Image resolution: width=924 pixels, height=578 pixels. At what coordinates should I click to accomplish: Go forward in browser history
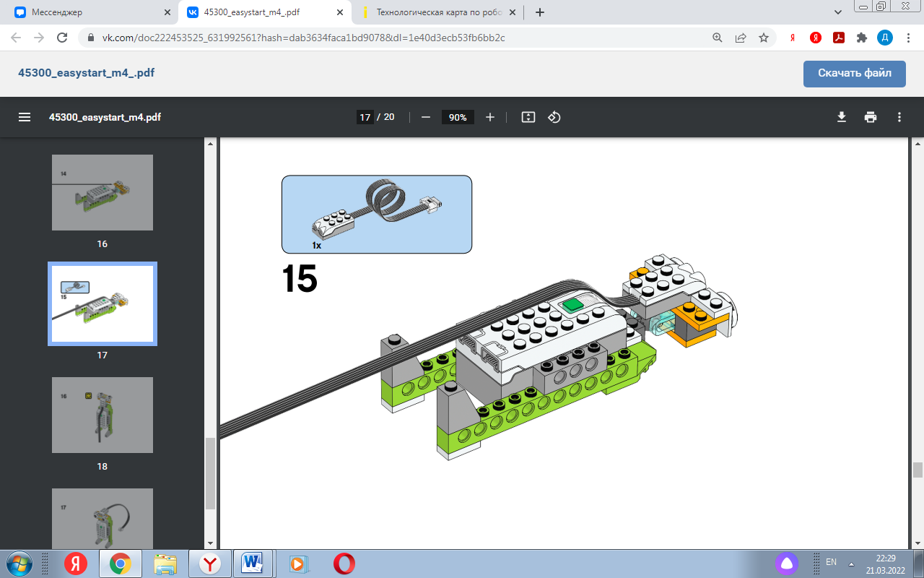coord(39,38)
